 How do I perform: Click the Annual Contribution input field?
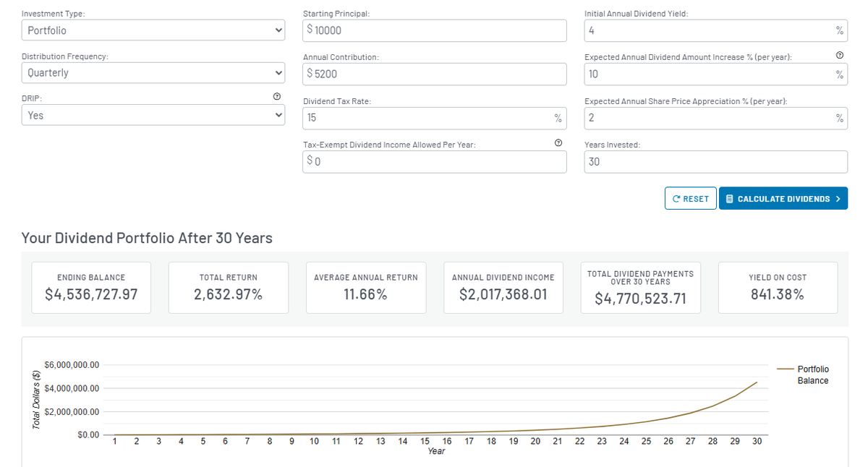tap(434, 74)
